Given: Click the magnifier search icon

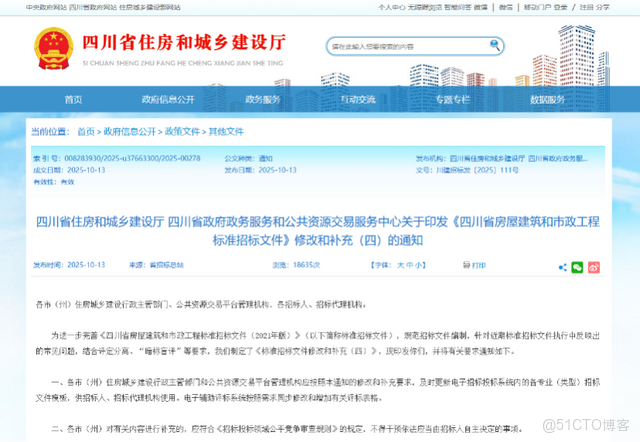Looking at the screenshot, I should point(495,45).
